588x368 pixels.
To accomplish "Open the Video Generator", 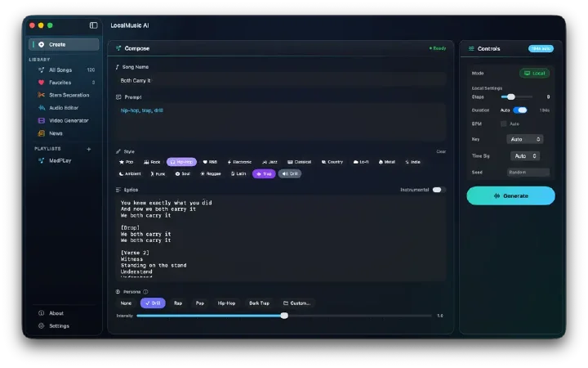I will (64, 120).
